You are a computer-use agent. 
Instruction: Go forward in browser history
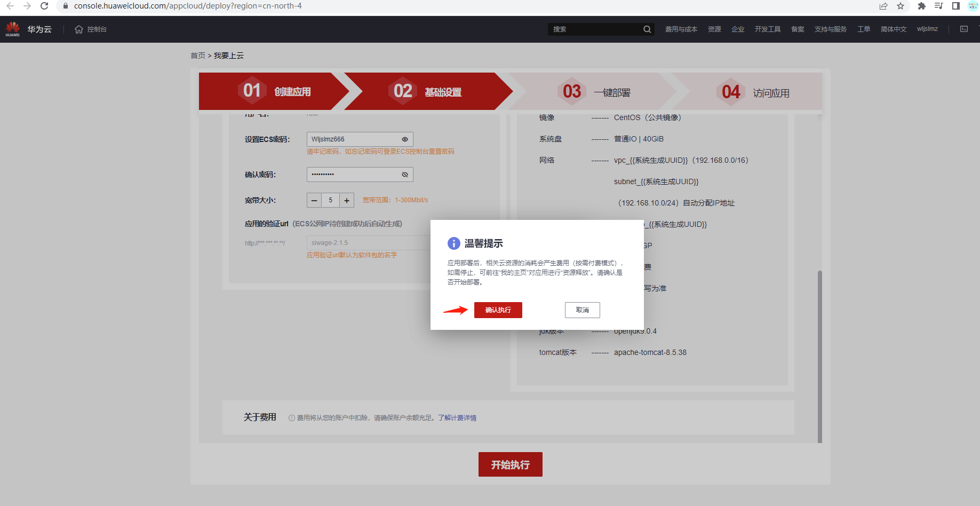point(27,6)
